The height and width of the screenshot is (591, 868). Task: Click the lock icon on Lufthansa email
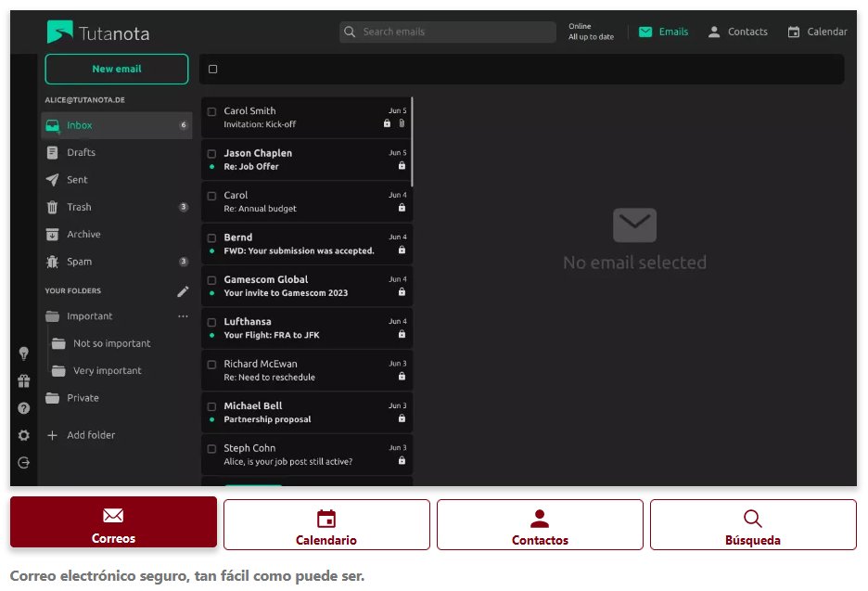click(402, 334)
